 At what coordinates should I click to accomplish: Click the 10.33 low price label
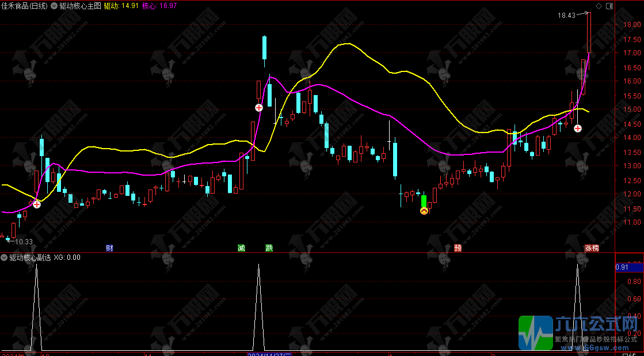coord(23,242)
